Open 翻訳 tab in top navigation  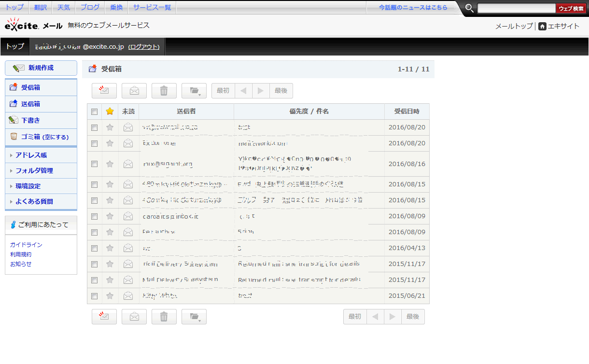(x=41, y=7)
